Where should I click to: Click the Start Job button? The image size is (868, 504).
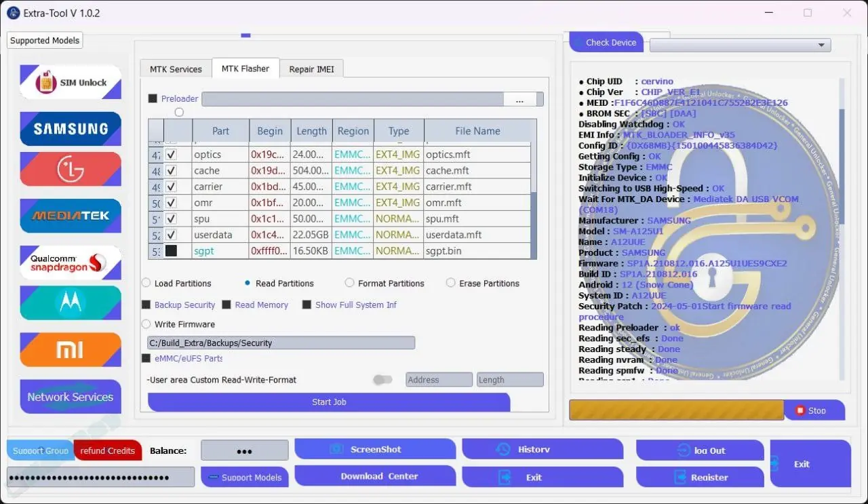(x=329, y=402)
